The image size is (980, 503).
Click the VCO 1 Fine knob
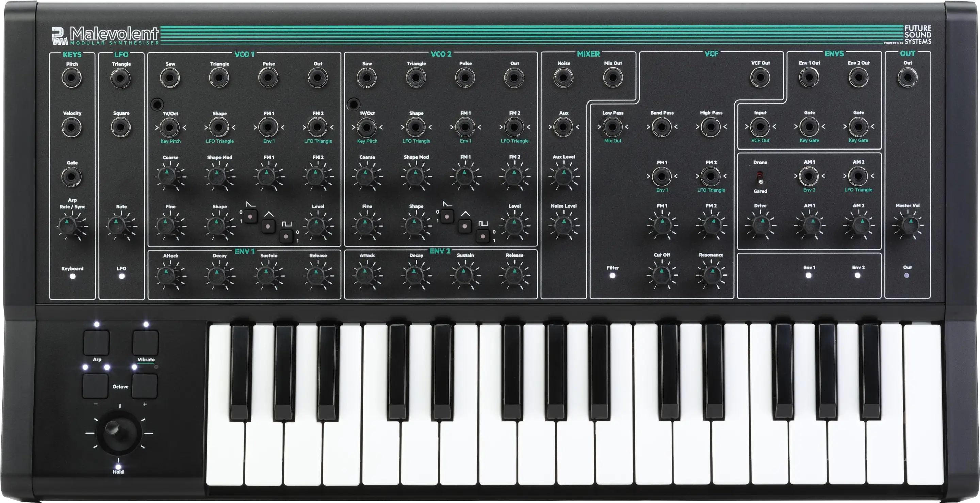coord(166,225)
